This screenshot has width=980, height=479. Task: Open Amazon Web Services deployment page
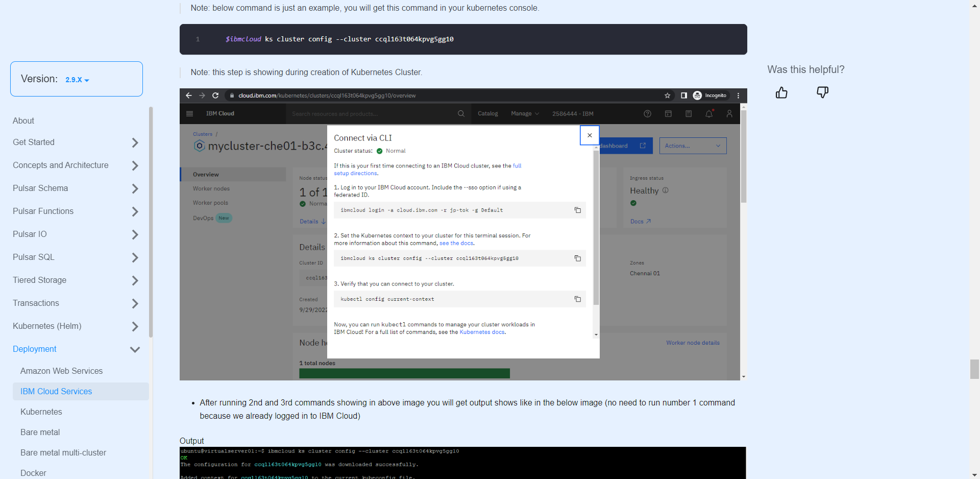pos(61,371)
